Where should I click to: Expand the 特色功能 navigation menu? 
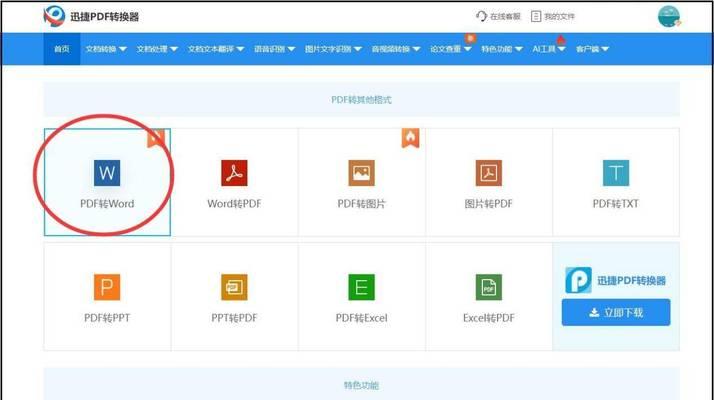click(x=502, y=49)
